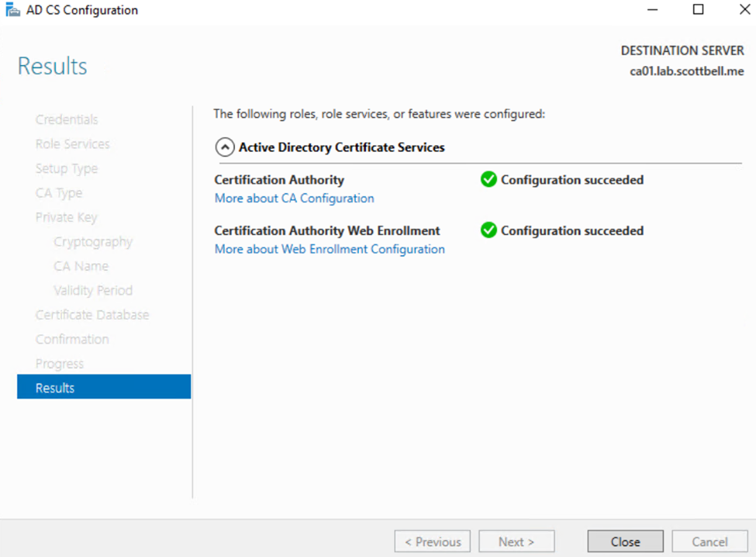Open More about CA Configuration link
Viewport: 756px width, 557px height.
pyautogui.click(x=294, y=199)
